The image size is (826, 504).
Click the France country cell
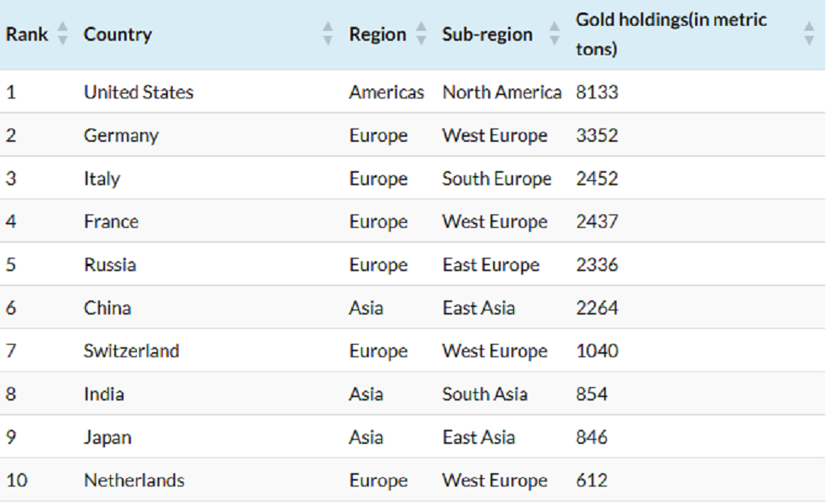click(111, 221)
